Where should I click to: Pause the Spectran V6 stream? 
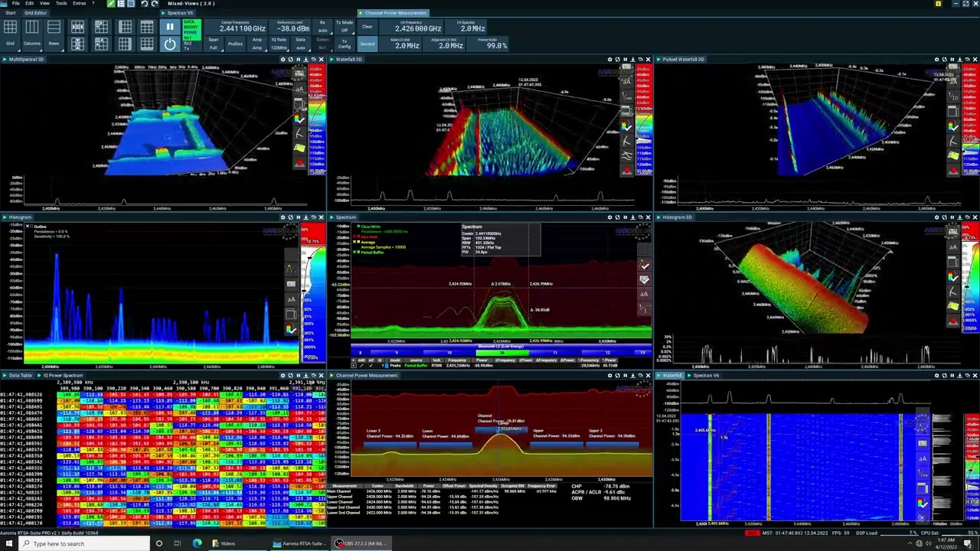click(169, 27)
